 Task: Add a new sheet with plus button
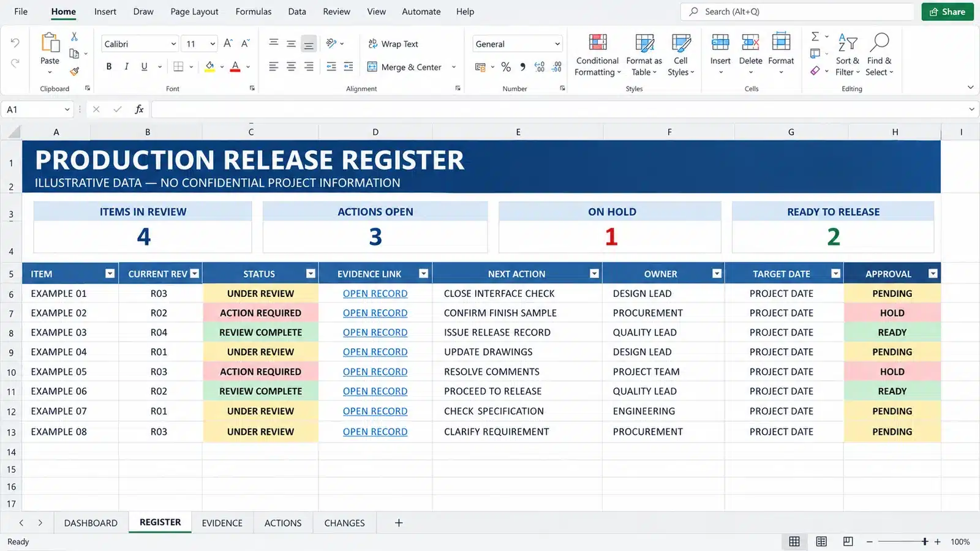pos(399,523)
